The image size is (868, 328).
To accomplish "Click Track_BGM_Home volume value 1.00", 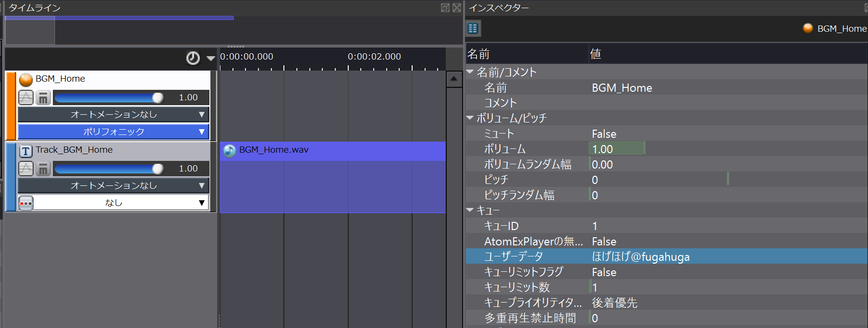I will pyautogui.click(x=188, y=169).
